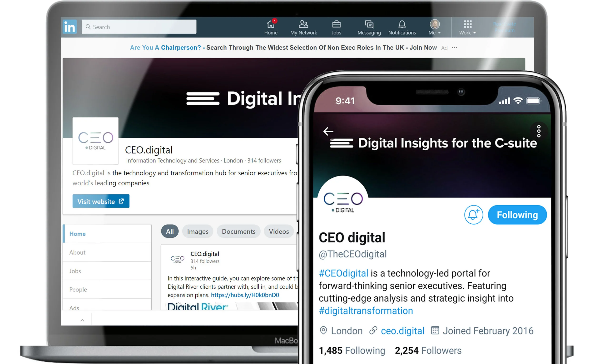The width and height of the screenshot is (595, 364).
Task: Click the LinkedIn Search field
Action: tap(139, 27)
